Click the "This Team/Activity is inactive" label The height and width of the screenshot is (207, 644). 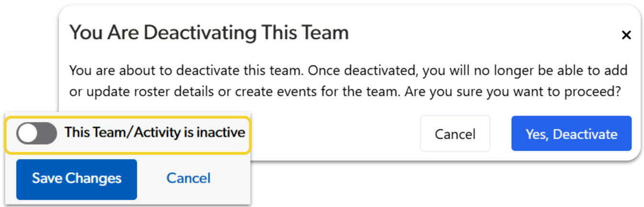click(155, 133)
